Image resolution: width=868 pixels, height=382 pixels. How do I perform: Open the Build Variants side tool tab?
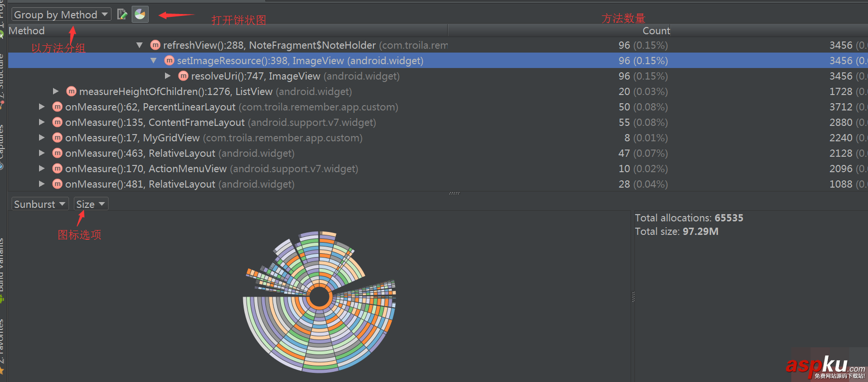tap(2, 270)
